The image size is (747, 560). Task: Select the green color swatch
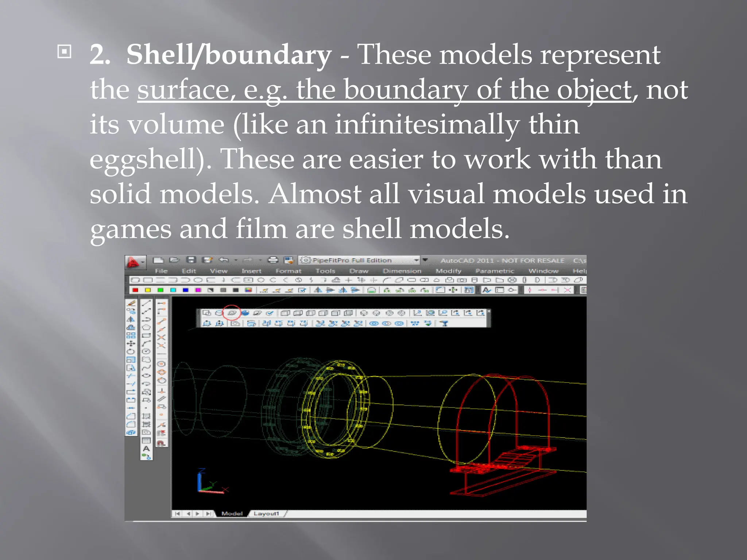pos(160,290)
